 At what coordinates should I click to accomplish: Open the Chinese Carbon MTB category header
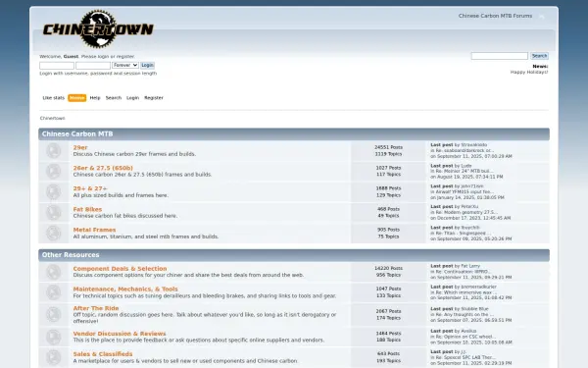coord(77,134)
